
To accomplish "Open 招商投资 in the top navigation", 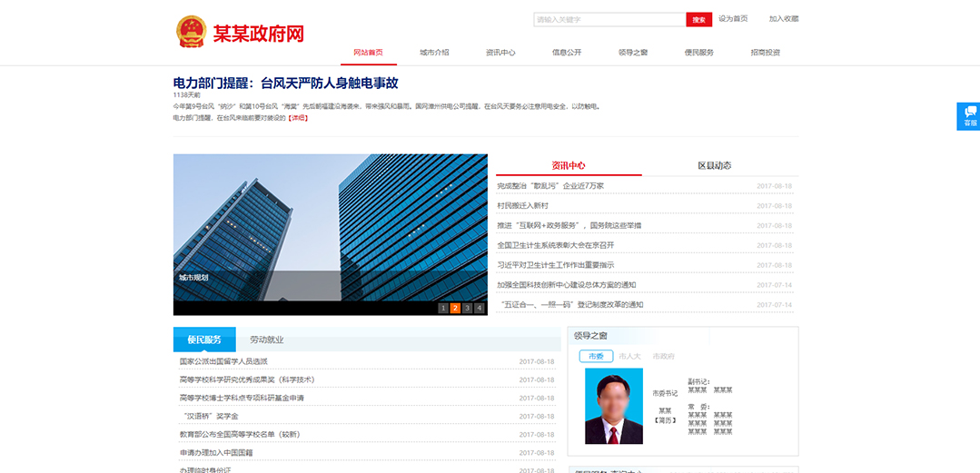I will tap(766, 53).
